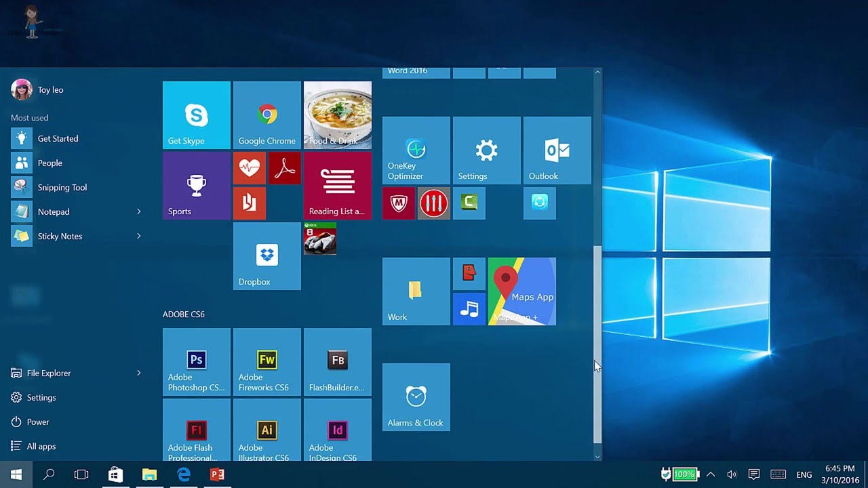
Task: Select the ADOBE CS6 group heading
Action: pyautogui.click(x=184, y=314)
